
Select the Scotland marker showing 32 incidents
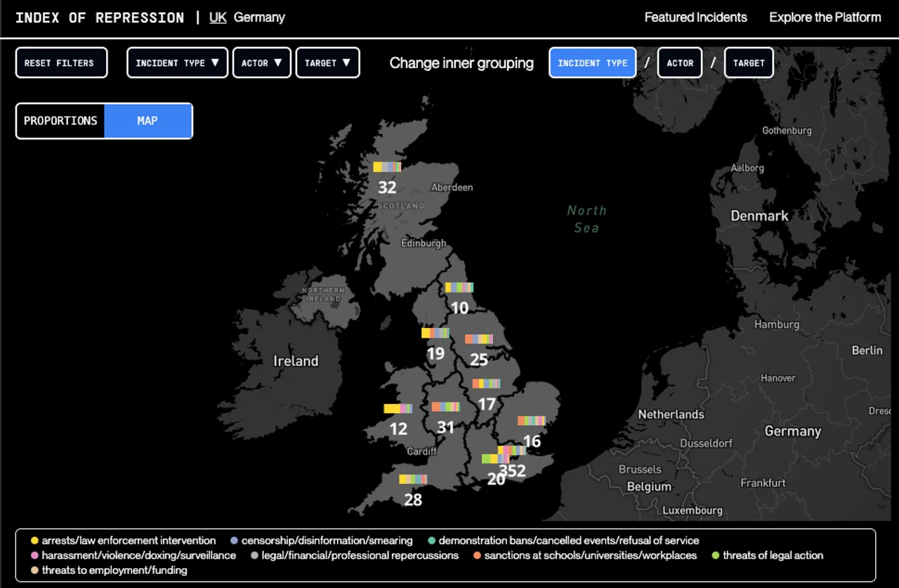point(388,168)
